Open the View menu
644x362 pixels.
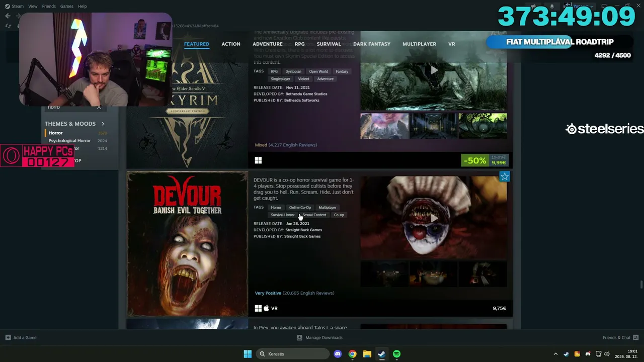click(x=33, y=6)
